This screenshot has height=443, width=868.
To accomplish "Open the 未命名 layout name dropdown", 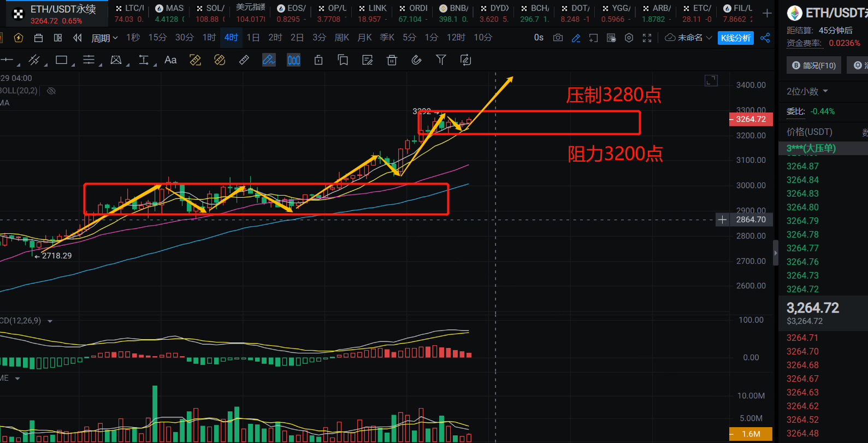I will coord(689,38).
